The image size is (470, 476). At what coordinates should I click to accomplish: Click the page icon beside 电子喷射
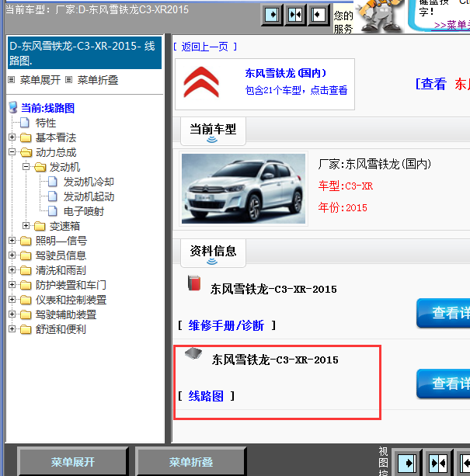[53, 211]
